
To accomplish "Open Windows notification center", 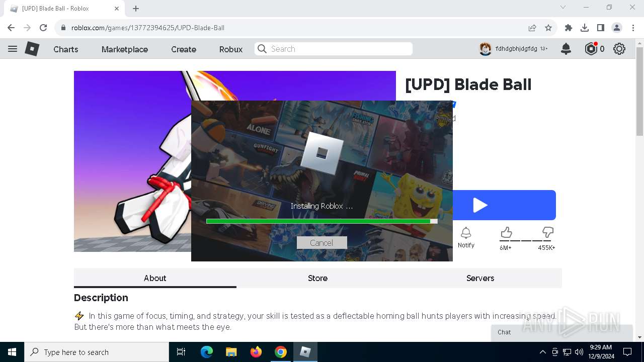I will click(x=627, y=352).
